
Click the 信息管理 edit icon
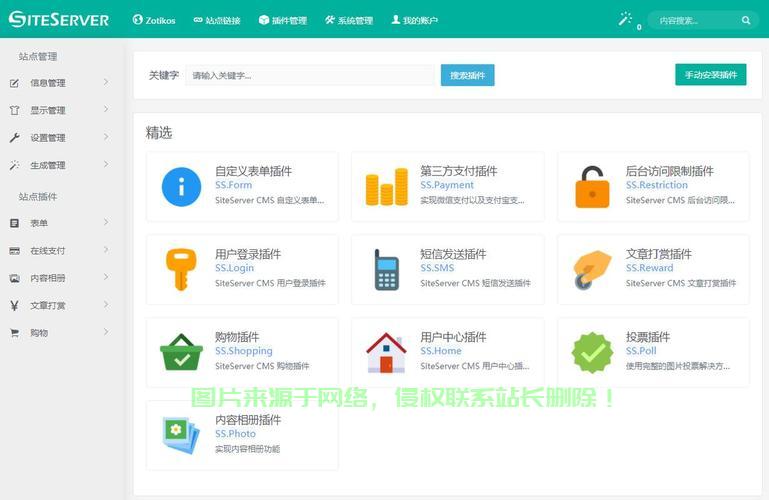pos(15,83)
